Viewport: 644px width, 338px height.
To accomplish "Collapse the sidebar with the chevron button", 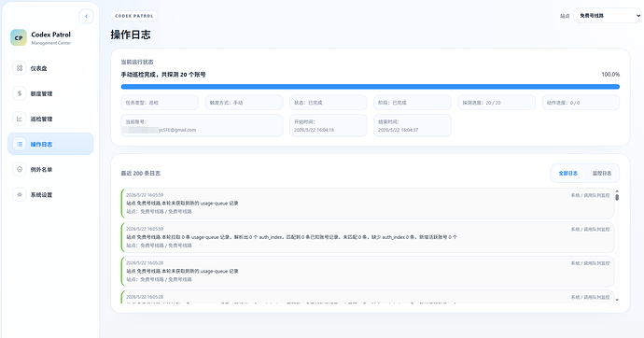I will coord(86,17).
